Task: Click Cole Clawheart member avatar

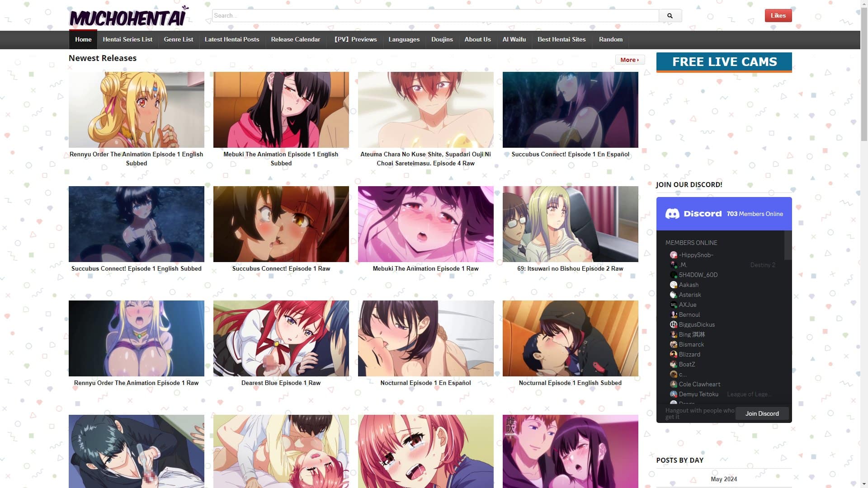Action: (674, 384)
